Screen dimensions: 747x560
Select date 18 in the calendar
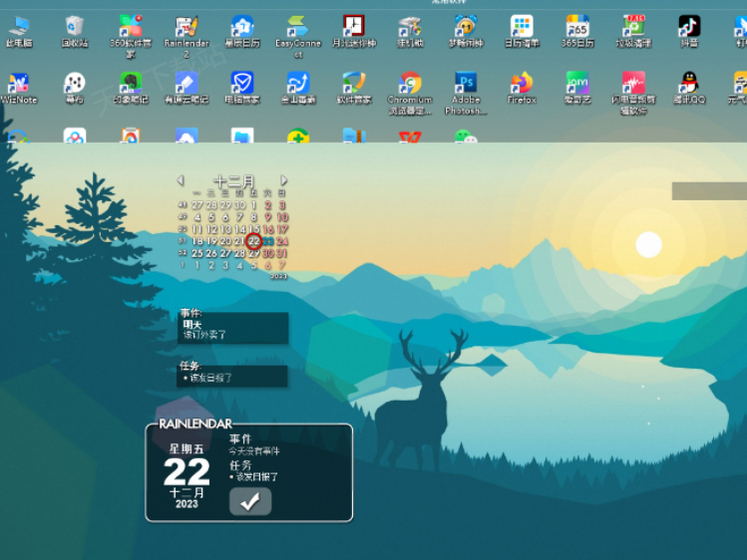pyautogui.click(x=197, y=241)
